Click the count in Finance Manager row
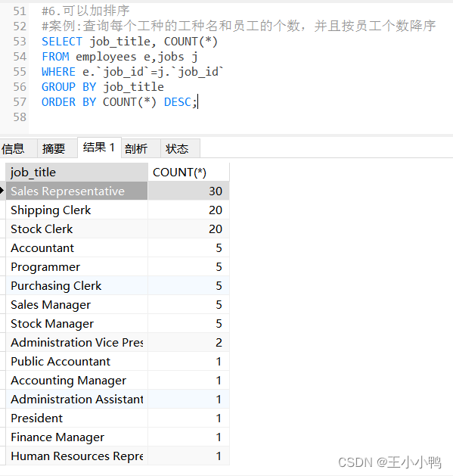Image resolution: width=453 pixels, height=476 pixels. click(188, 437)
